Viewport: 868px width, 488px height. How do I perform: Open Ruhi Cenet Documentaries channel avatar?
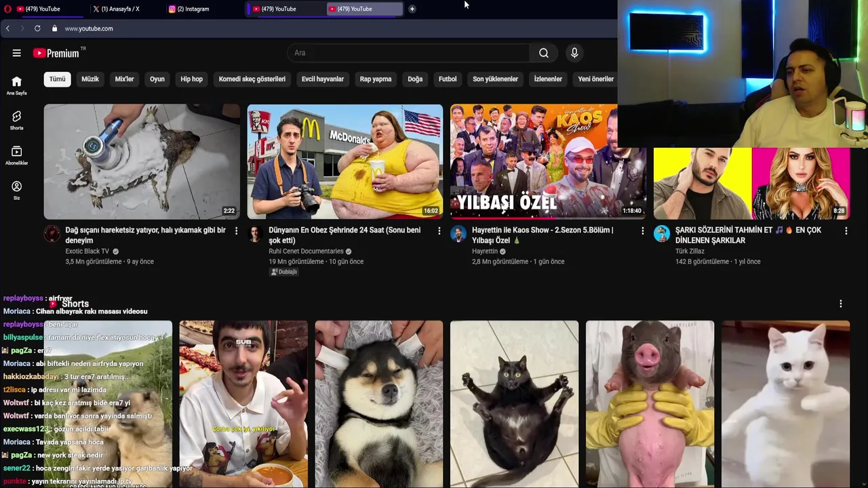point(255,234)
